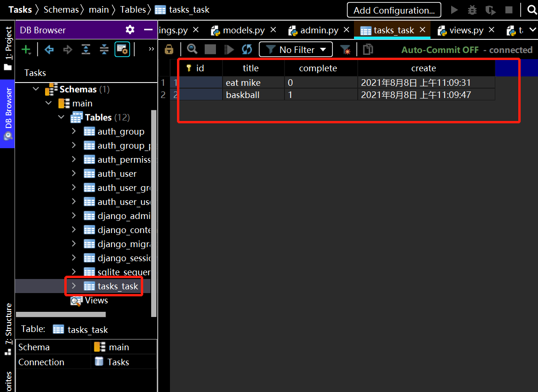Expand the django_session table node
The image size is (538, 392).
pyautogui.click(x=73, y=258)
